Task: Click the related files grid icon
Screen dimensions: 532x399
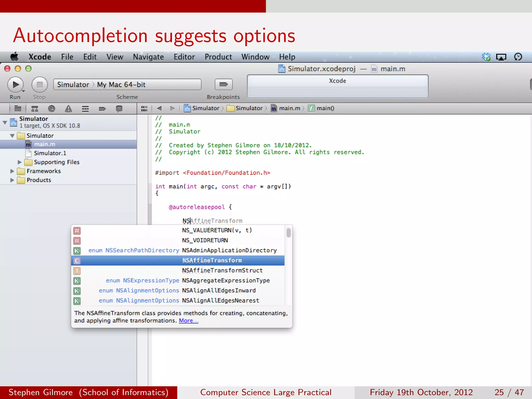Action: pos(144,109)
